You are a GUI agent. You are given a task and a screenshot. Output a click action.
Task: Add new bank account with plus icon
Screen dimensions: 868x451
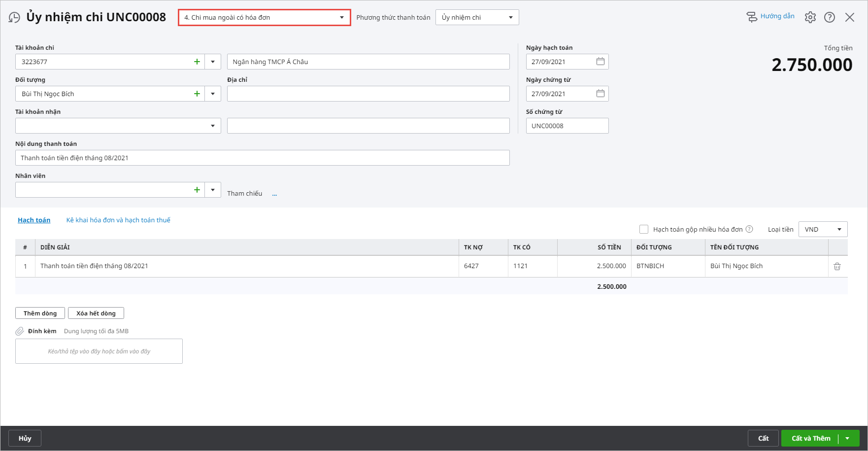197,62
